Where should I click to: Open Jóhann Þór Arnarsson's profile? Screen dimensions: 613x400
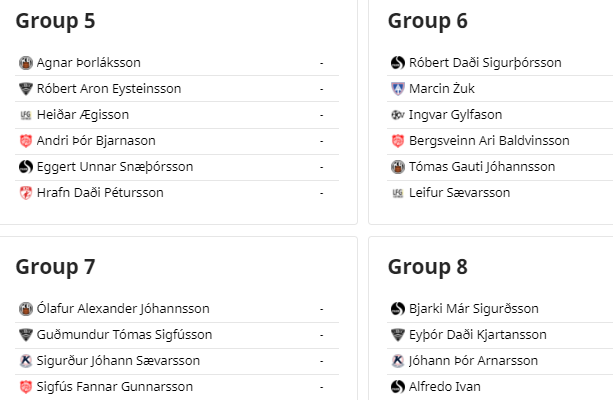coord(473,361)
